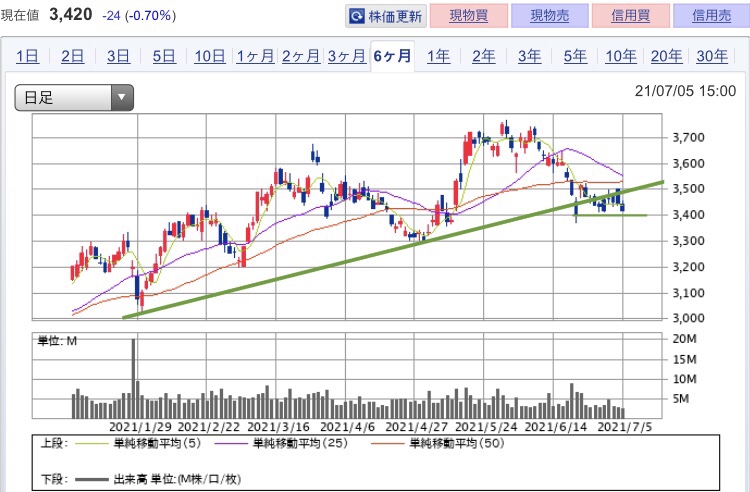The image size is (750, 492).
Task: Select the 3日 period tab
Action: tap(118, 56)
